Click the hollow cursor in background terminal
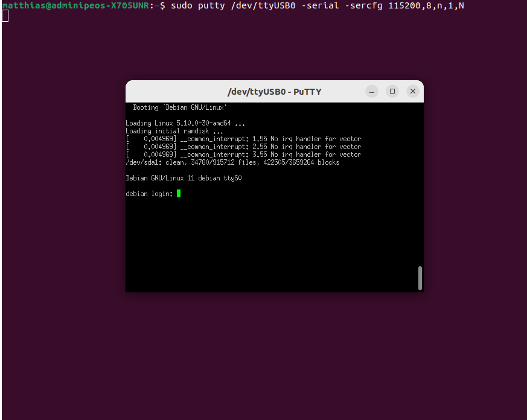The height and width of the screenshot is (420, 527). click(x=5, y=16)
